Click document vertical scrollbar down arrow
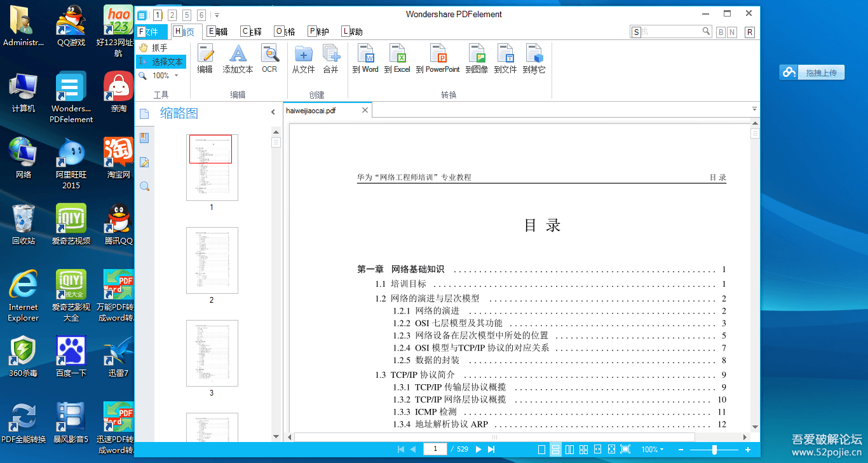 pyautogui.click(x=755, y=427)
